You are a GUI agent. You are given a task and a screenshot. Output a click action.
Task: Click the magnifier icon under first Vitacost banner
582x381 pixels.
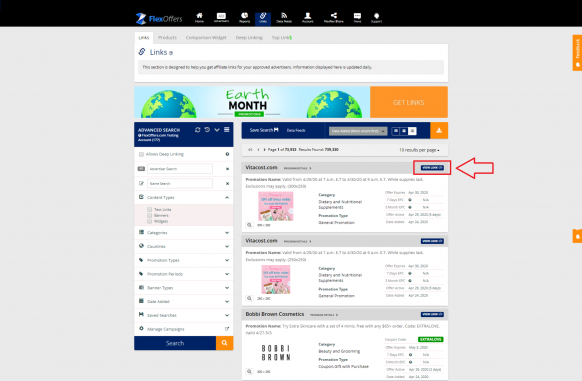(x=249, y=225)
